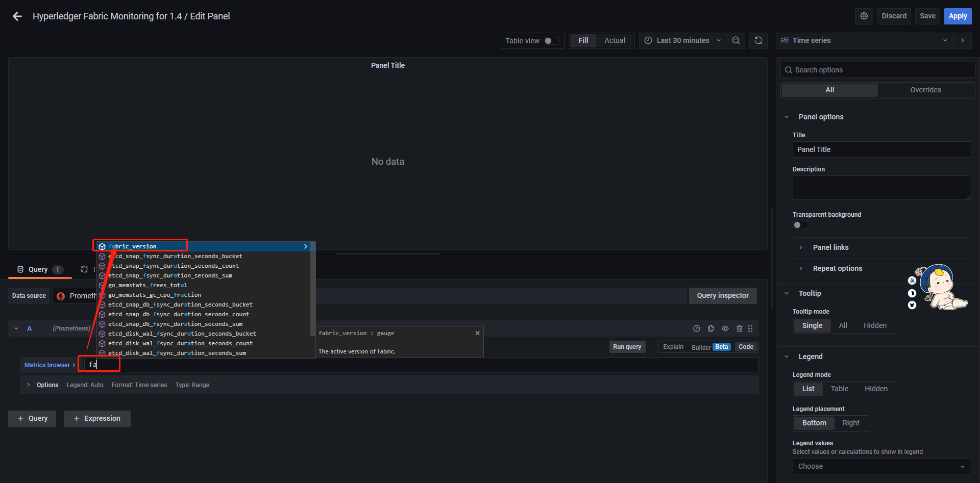
Task: Zoom out the time range
Action: point(736,41)
